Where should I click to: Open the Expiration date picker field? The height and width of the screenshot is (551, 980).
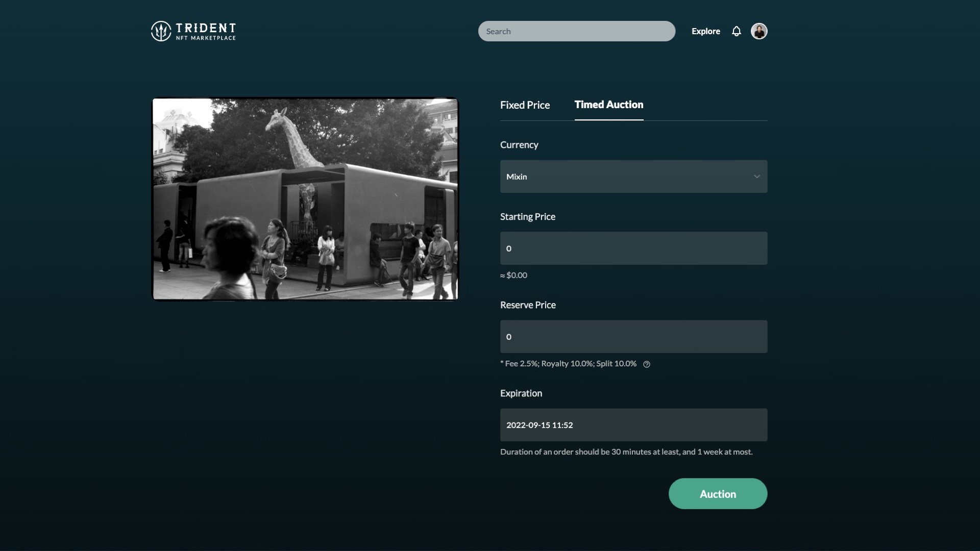click(633, 425)
